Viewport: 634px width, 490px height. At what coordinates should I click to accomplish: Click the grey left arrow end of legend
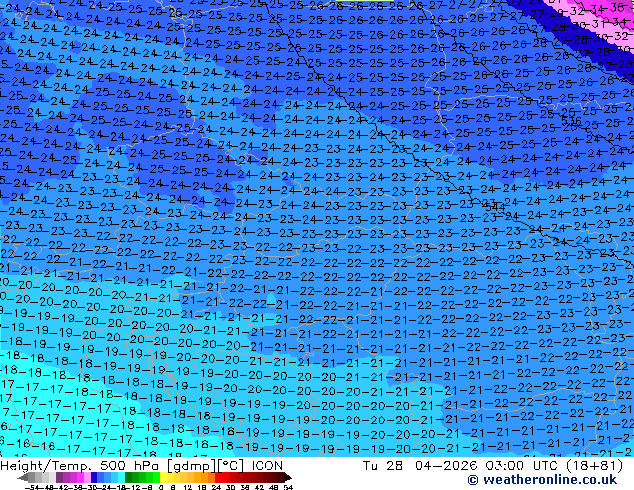pyautogui.click(x=23, y=477)
